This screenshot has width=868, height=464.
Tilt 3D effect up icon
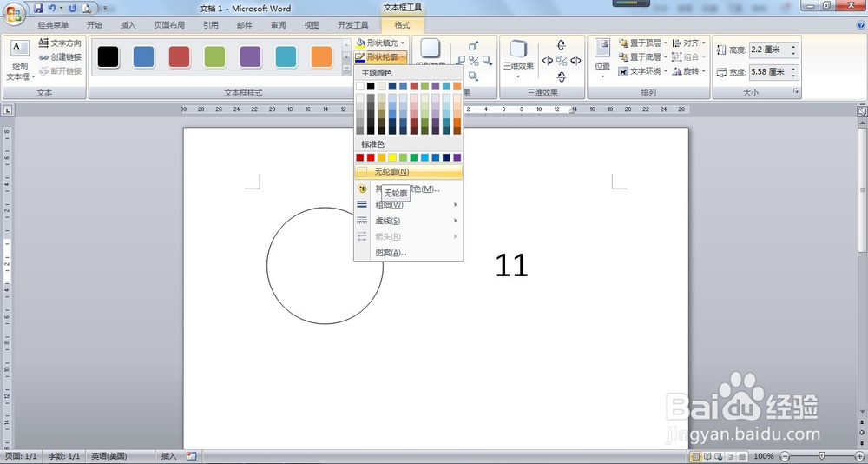click(x=562, y=45)
